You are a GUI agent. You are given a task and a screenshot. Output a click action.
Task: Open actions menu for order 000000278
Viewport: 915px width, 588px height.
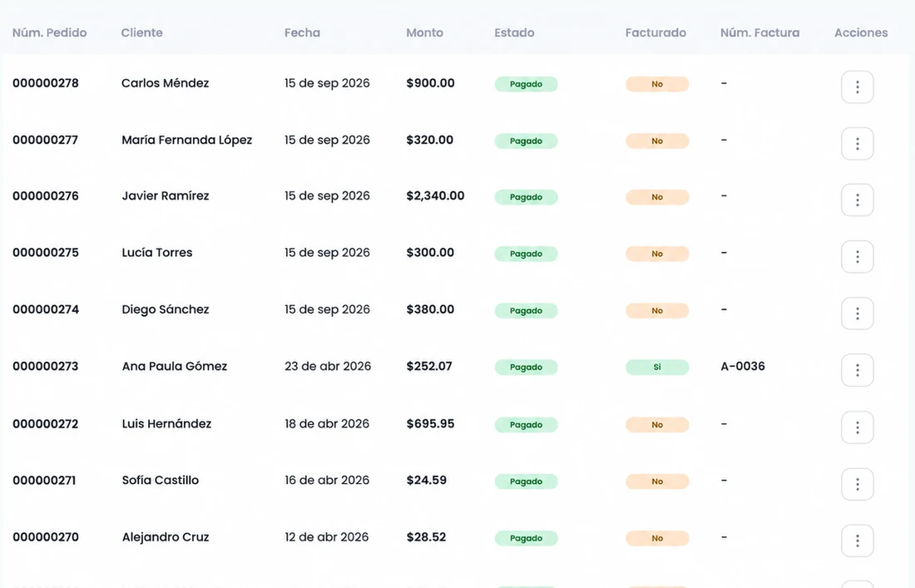tap(858, 87)
